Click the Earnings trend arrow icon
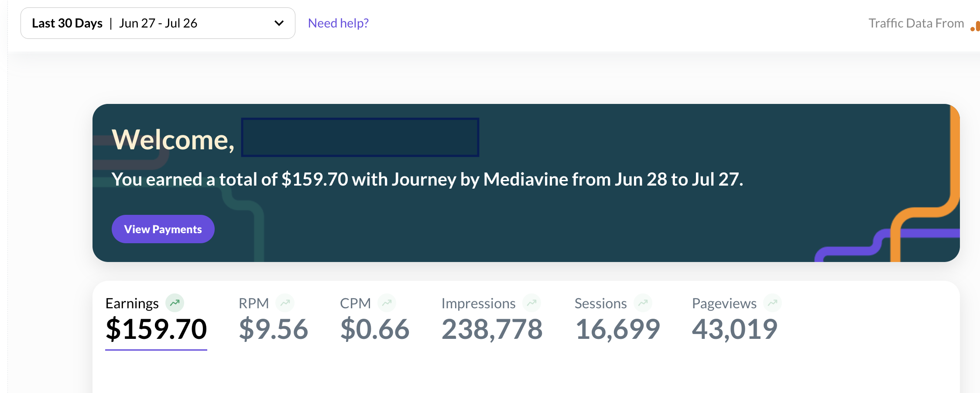This screenshot has width=980, height=393. click(175, 303)
